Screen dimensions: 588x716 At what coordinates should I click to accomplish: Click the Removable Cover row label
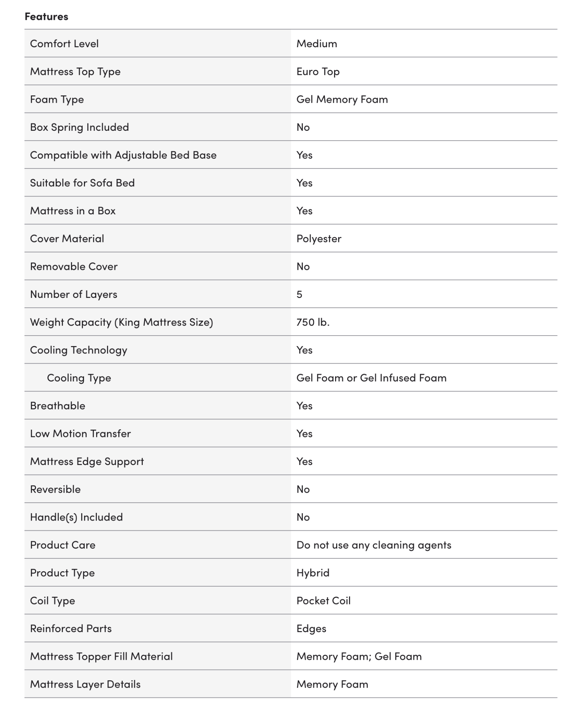74,266
